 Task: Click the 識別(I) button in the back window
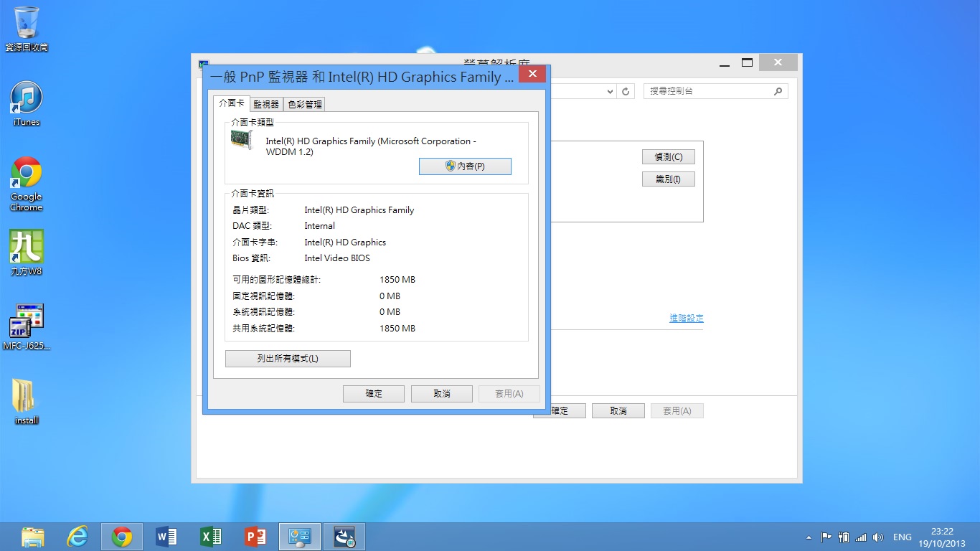point(668,179)
